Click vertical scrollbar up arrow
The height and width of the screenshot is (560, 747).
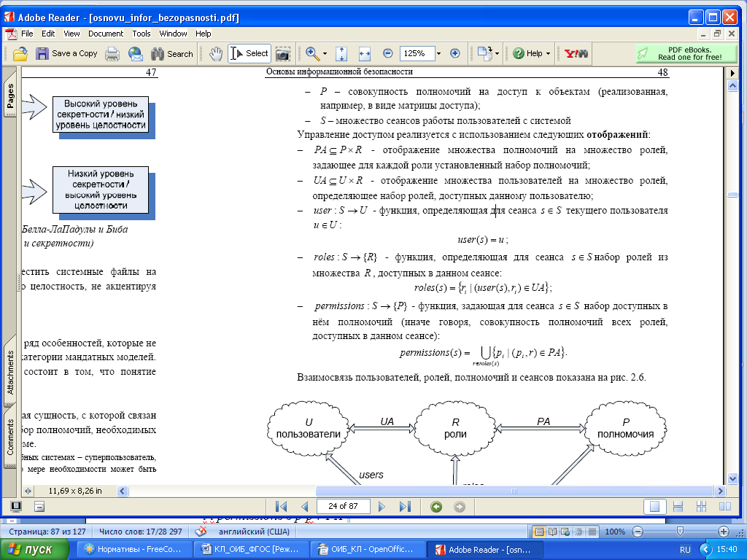point(732,86)
